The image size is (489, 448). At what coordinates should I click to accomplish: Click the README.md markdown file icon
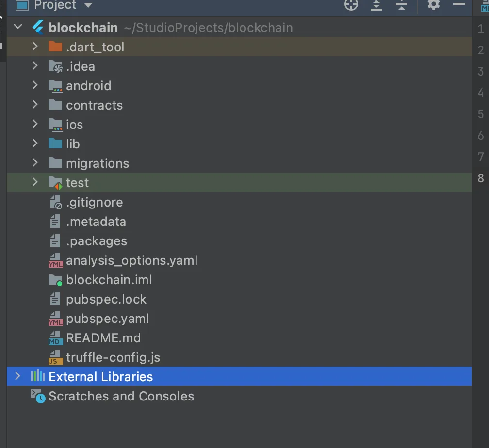pyautogui.click(x=55, y=338)
